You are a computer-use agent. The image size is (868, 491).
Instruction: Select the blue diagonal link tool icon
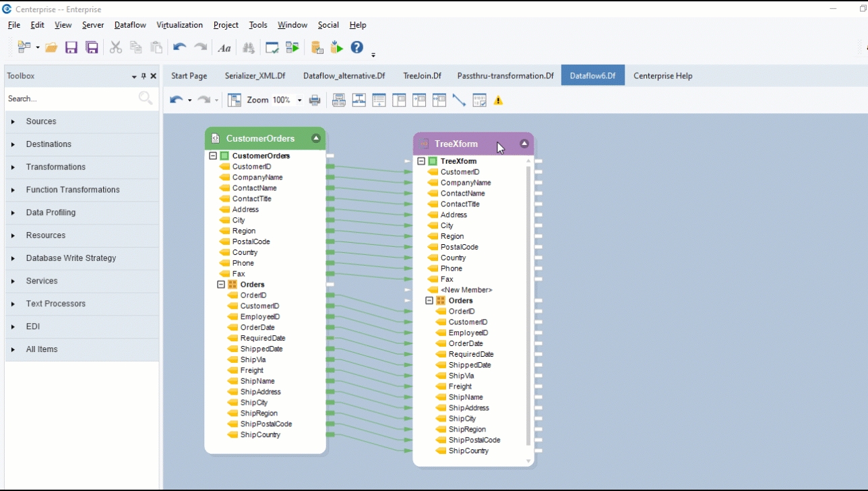click(x=459, y=100)
